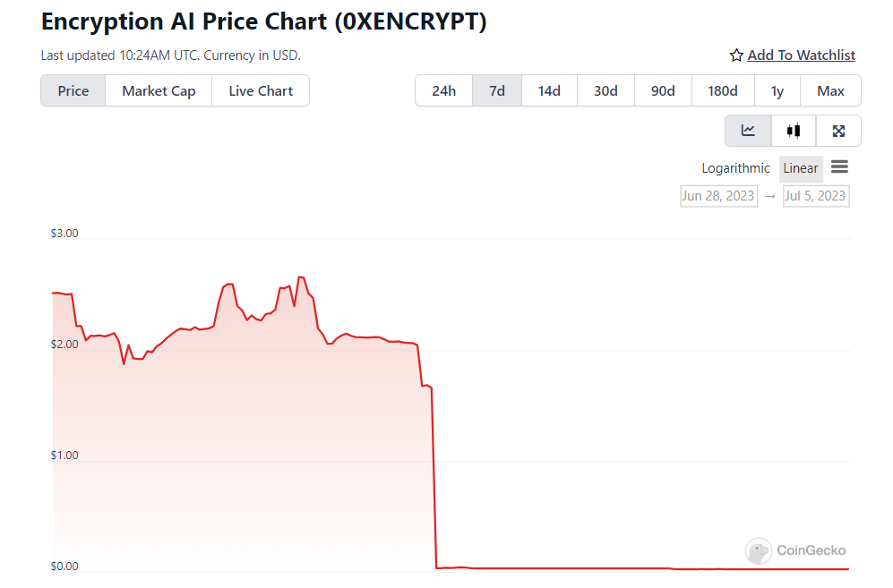Open the Price tab
The width and height of the screenshot is (893, 588).
click(73, 91)
